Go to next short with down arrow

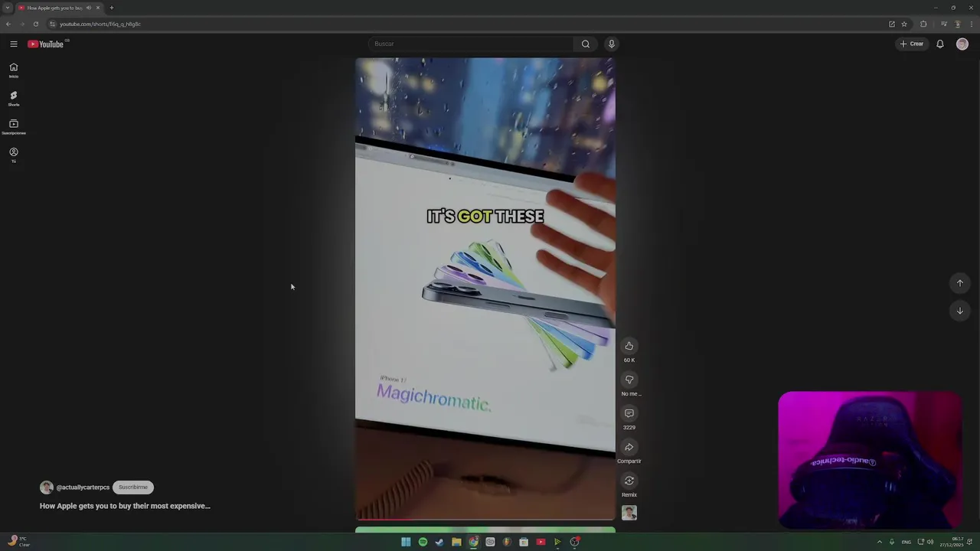[x=960, y=311]
